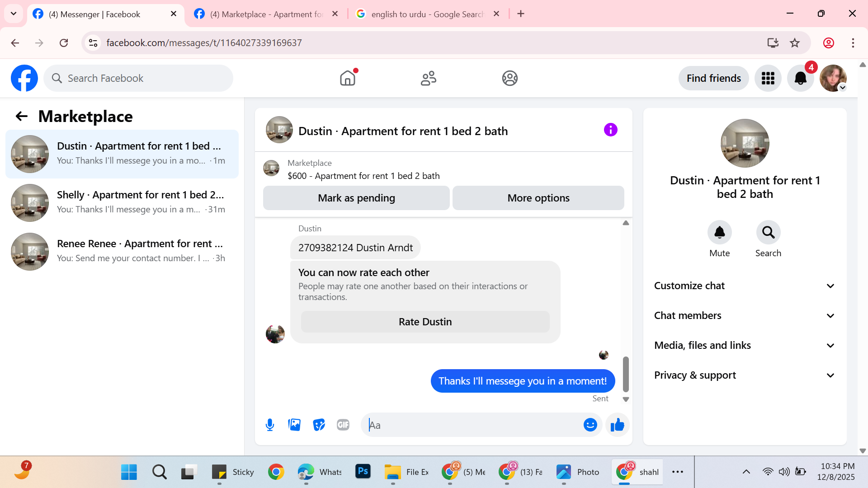Screen dimensions: 868x488
Task: Expand Media, files and links section
Action: (x=745, y=345)
